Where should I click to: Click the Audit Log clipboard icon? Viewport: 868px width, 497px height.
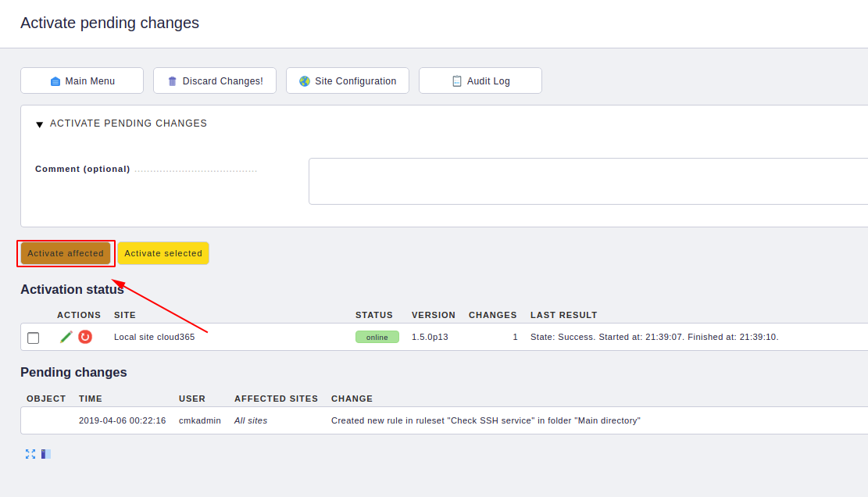[457, 80]
